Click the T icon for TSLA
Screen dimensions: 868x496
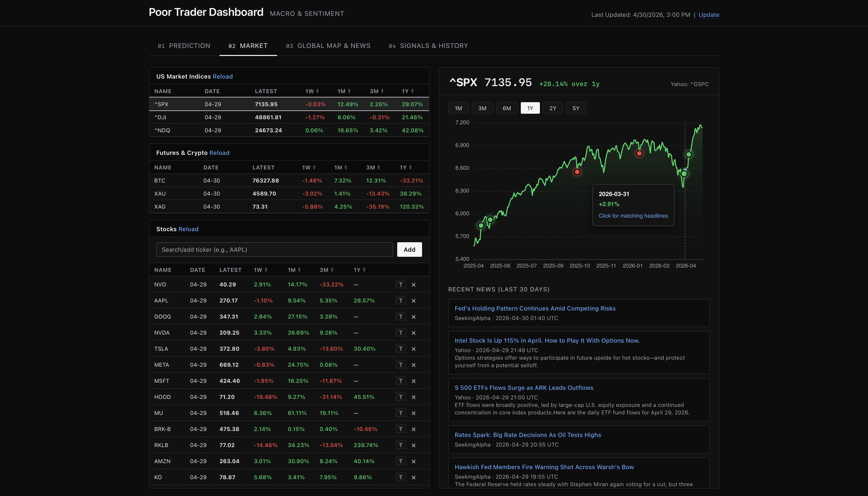tap(401, 348)
